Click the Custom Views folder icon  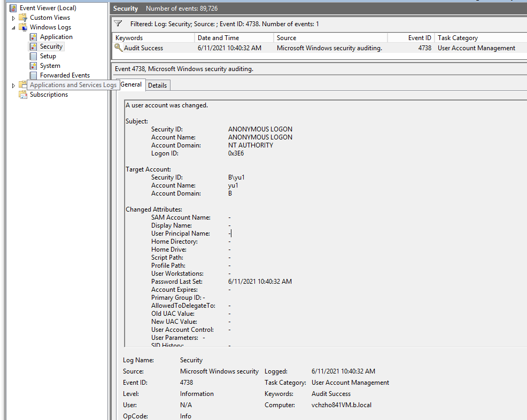pos(23,18)
